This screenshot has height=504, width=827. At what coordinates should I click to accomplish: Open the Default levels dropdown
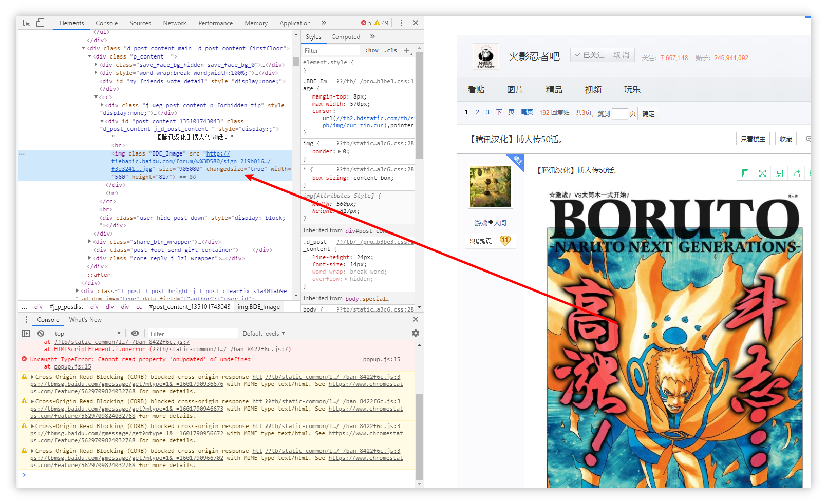tap(264, 334)
